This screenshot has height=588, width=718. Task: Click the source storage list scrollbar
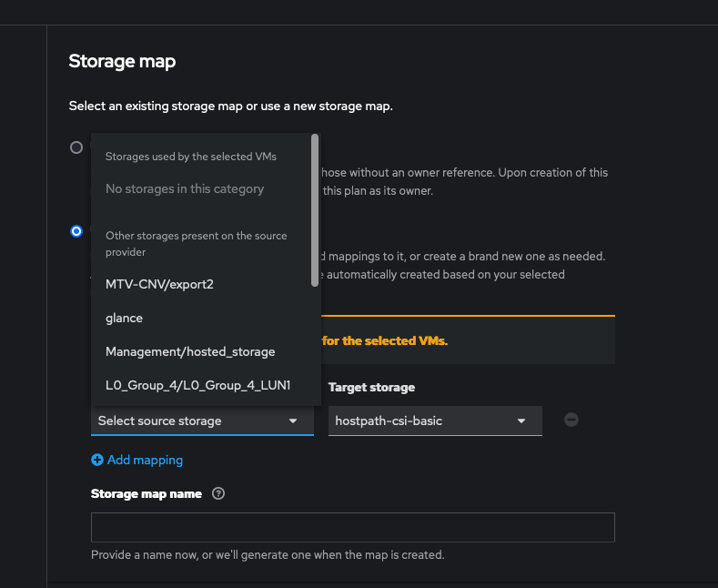[x=315, y=209]
